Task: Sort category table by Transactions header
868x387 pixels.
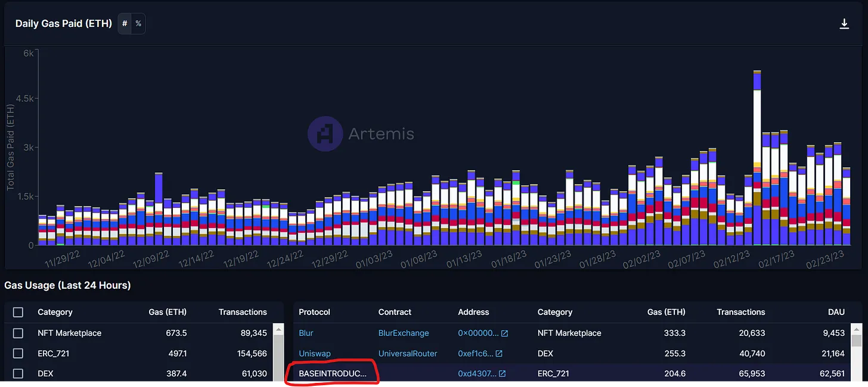Action: [243, 312]
